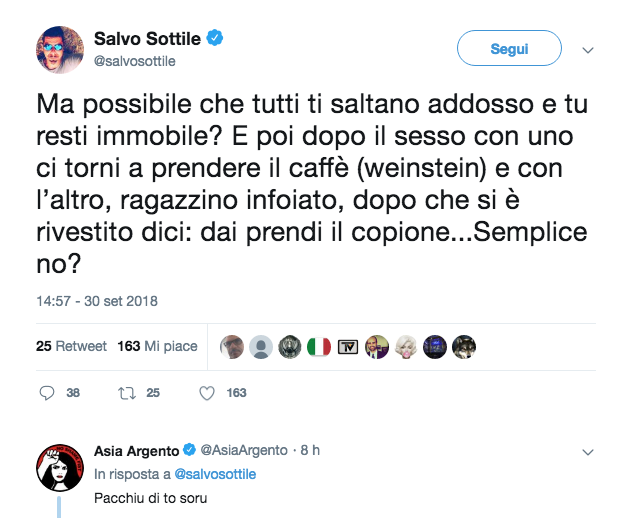
Task: Show the 25 Retweet list
Action: [71, 346]
